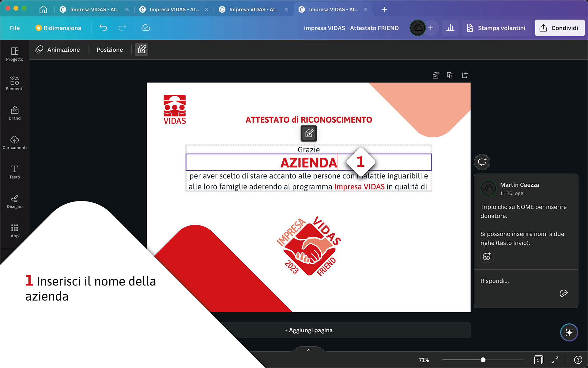The image size is (588, 368).
Task: Select the Grazie text line
Action: pos(309,149)
